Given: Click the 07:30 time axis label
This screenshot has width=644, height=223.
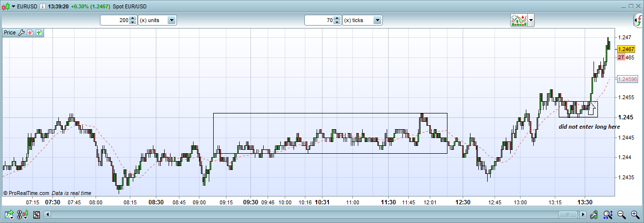Looking at the screenshot, I should pyautogui.click(x=53, y=202).
